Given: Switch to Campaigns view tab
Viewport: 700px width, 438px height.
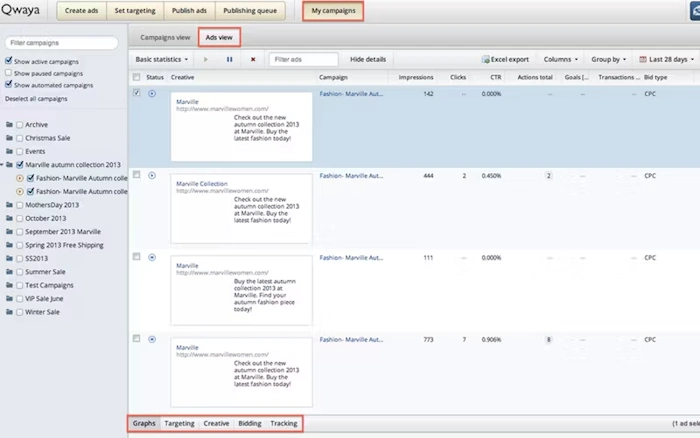Looking at the screenshot, I should tap(165, 38).
